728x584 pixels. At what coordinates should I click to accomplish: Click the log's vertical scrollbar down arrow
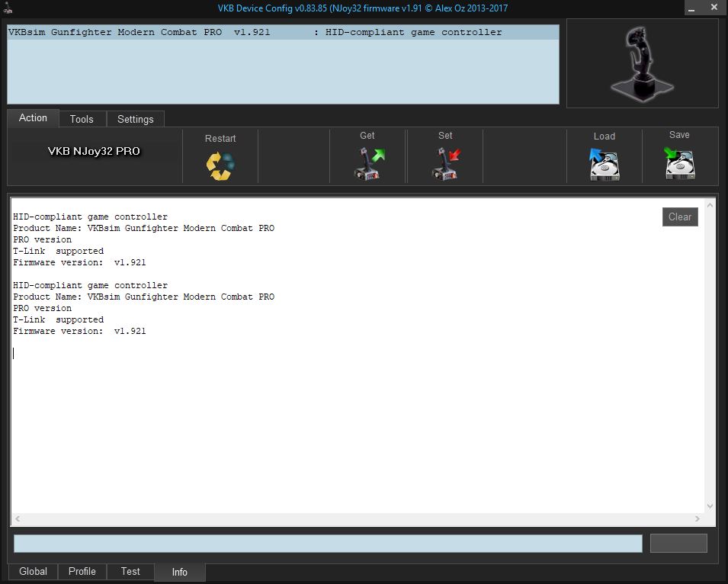(710, 506)
